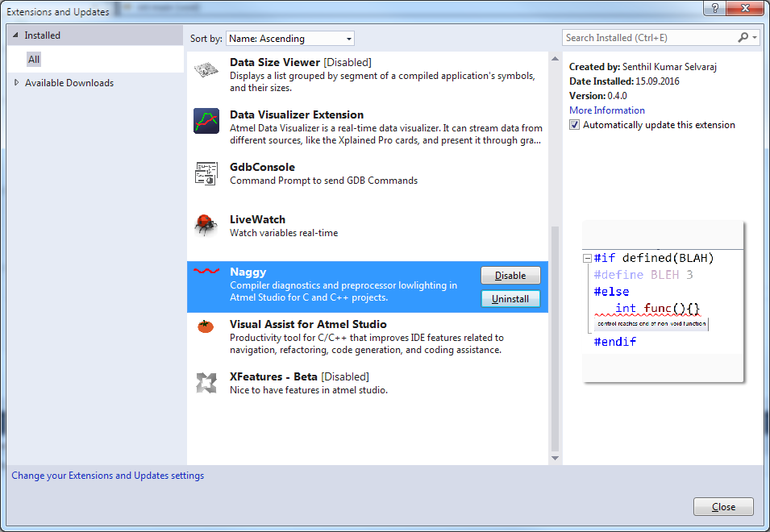Click the Visual Assist tomato icon
The height and width of the screenshot is (532, 770).
tap(206, 326)
